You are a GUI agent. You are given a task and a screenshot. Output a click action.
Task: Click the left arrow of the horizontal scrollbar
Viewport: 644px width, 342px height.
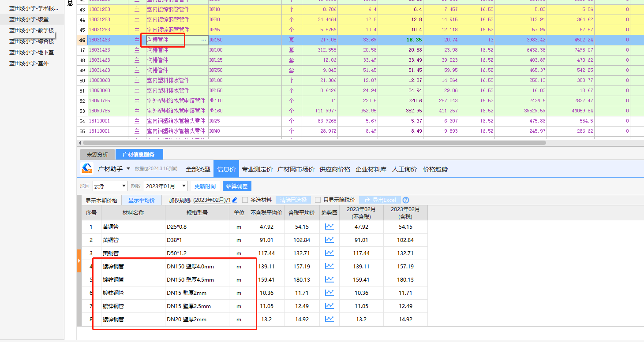point(79,143)
